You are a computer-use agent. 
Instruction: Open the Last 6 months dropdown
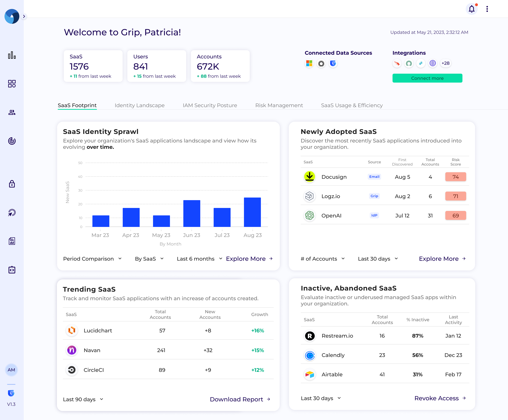tap(200, 259)
